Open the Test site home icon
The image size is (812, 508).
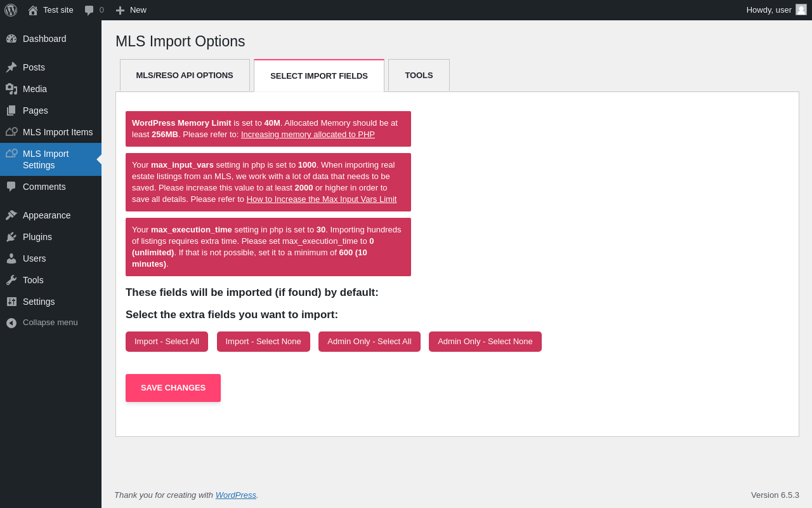[33, 10]
